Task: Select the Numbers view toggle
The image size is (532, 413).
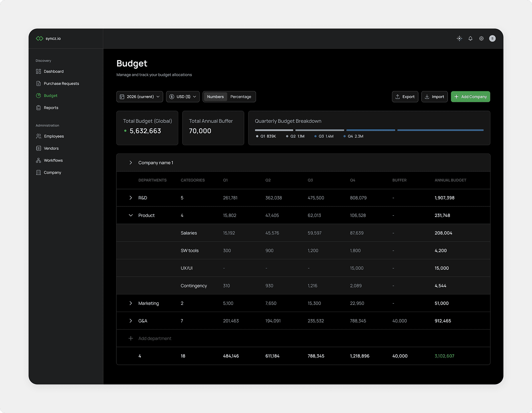Action: (215, 97)
